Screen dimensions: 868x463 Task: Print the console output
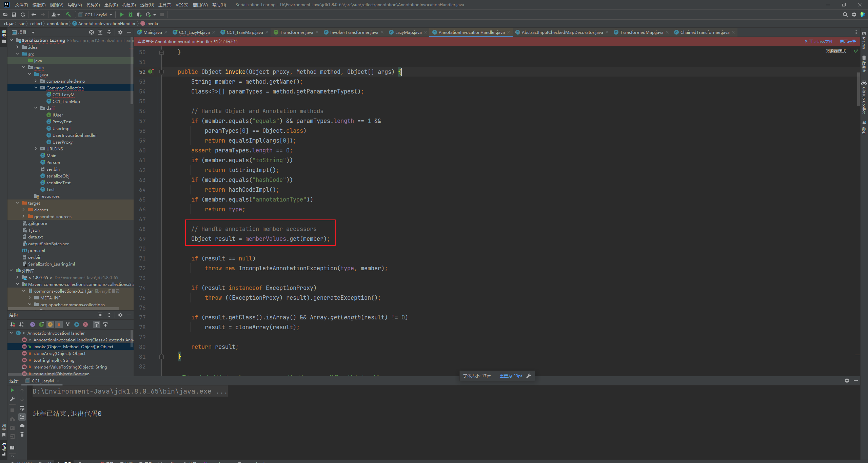22,426
